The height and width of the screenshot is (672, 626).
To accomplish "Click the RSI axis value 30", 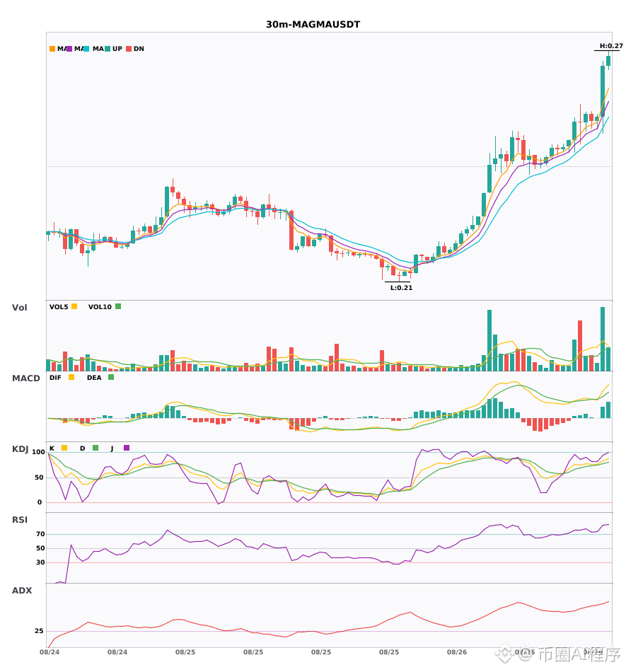I will 40,562.
